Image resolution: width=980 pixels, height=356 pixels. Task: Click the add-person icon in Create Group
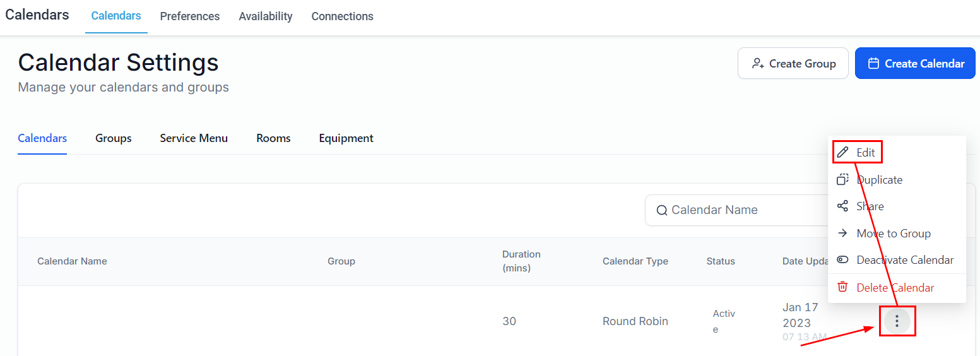click(757, 64)
